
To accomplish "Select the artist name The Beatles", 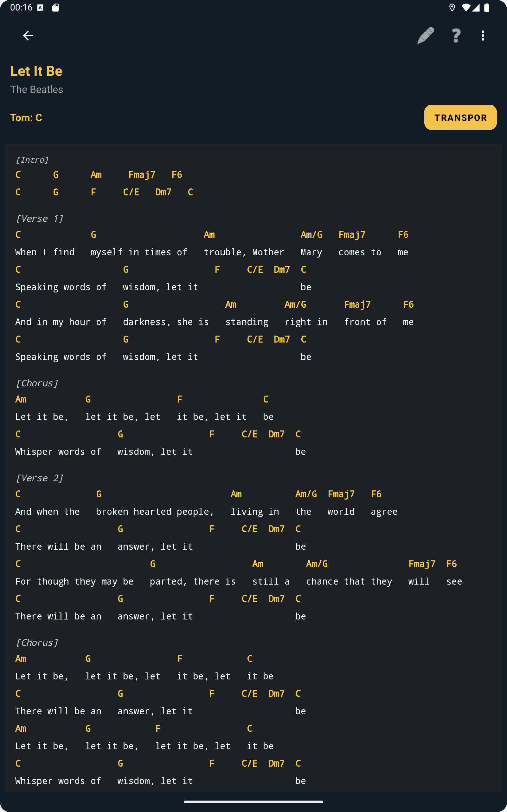I will coord(36,89).
